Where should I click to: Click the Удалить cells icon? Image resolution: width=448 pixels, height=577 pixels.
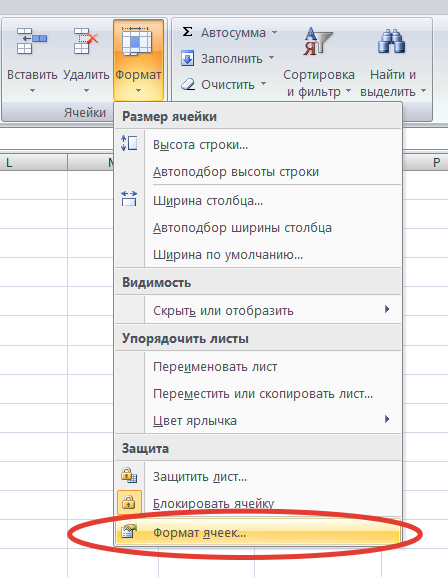pos(85,41)
